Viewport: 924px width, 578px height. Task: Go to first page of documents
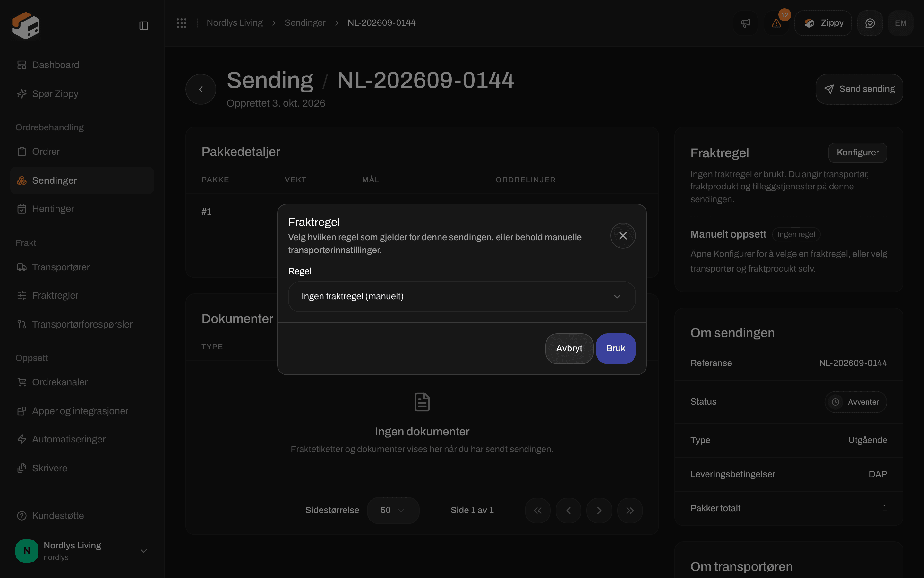[x=538, y=510]
